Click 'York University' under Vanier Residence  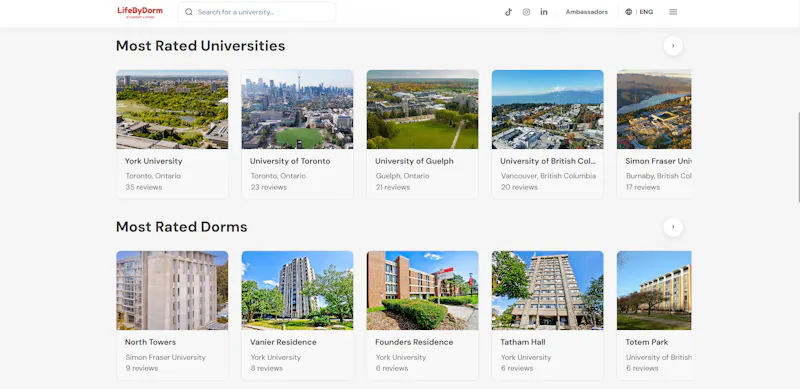(276, 357)
